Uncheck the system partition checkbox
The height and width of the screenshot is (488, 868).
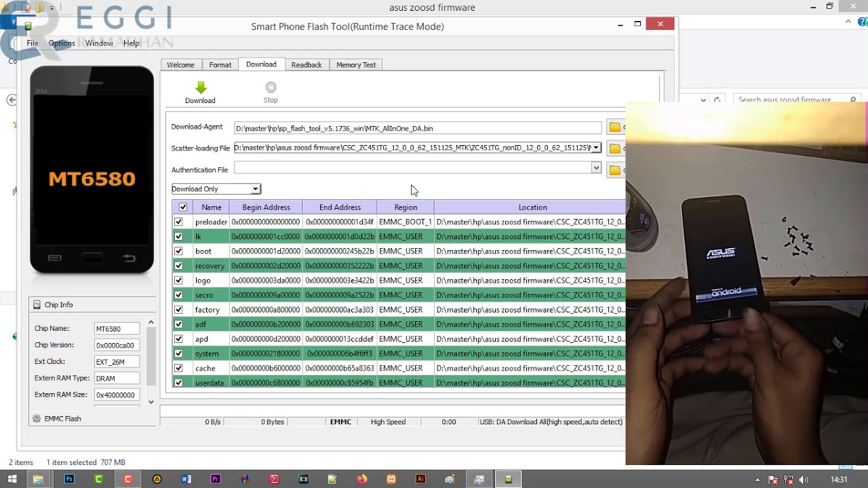[178, 353]
